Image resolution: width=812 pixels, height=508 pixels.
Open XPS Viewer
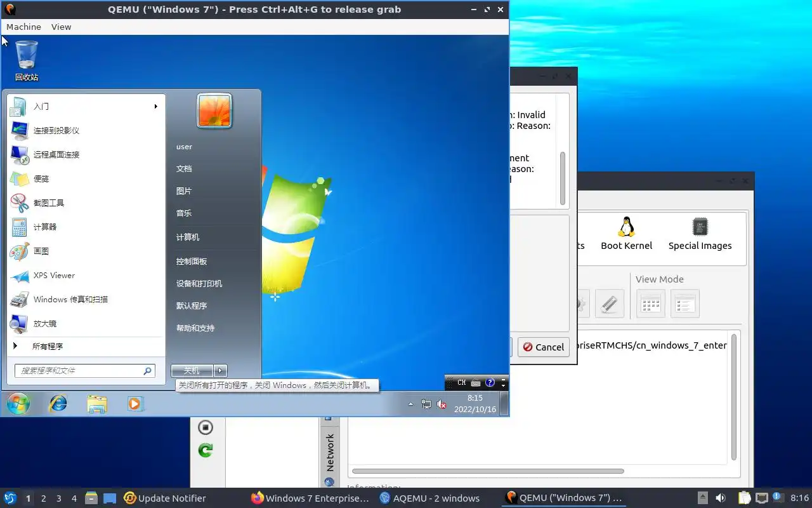86,275
